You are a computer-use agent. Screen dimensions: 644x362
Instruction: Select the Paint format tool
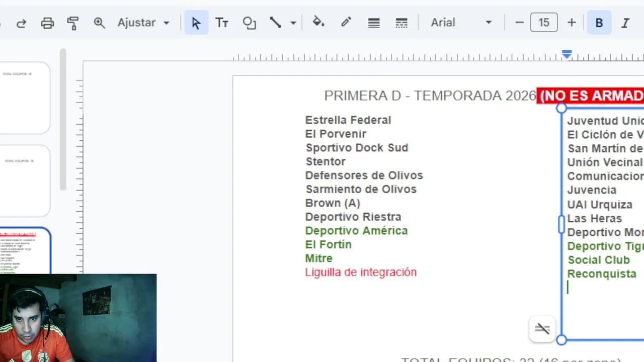[x=73, y=23]
